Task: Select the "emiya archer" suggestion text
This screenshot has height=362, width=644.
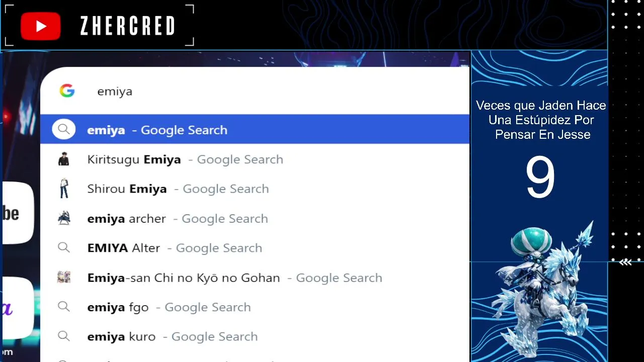Action: pos(127,218)
